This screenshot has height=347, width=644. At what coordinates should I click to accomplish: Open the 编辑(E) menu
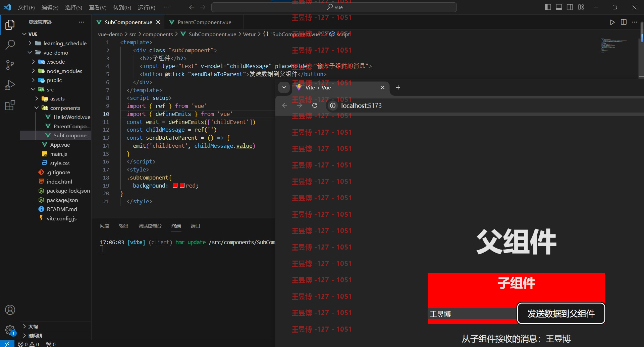coord(50,7)
